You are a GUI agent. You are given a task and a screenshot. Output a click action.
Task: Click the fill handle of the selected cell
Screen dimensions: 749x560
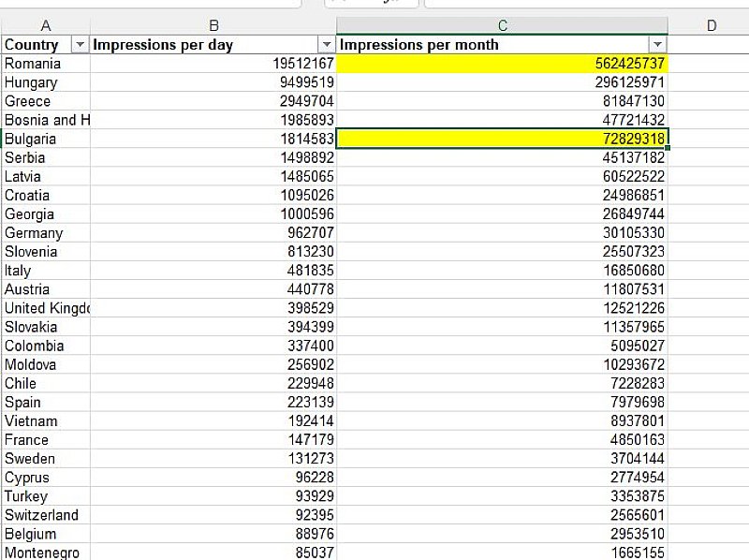coord(668,148)
